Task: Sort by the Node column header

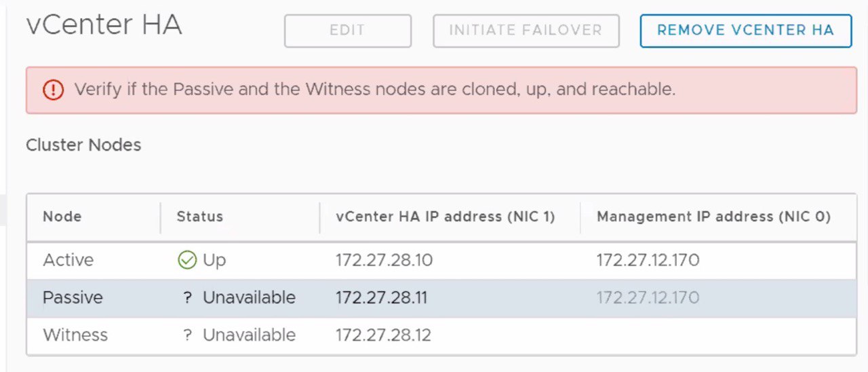Action: (62, 217)
